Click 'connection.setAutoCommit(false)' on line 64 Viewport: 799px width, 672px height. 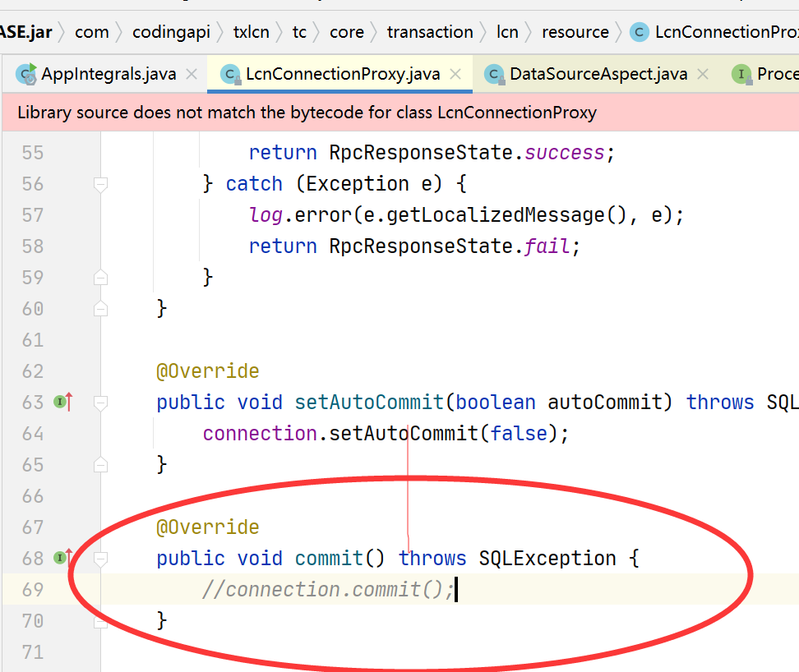(x=380, y=434)
